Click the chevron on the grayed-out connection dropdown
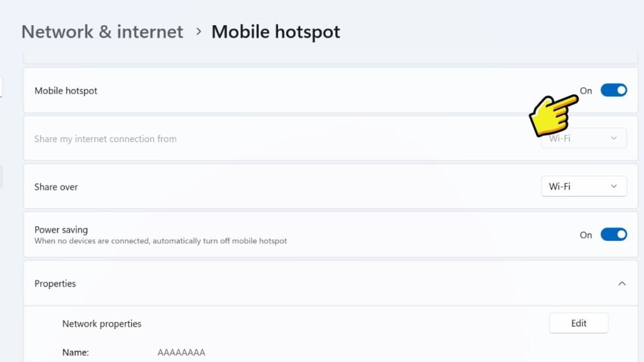The width and height of the screenshot is (644, 362). (x=614, y=138)
